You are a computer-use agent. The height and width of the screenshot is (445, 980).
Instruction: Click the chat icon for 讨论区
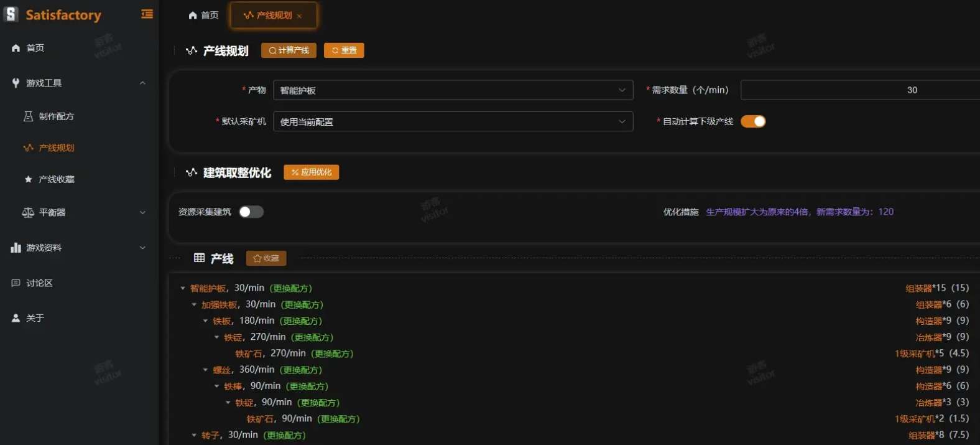point(16,283)
